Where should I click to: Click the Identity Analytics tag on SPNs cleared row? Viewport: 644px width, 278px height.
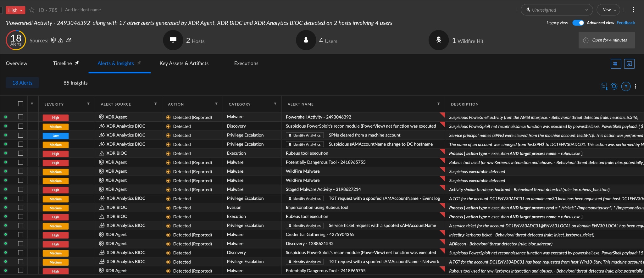click(x=305, y=135)
